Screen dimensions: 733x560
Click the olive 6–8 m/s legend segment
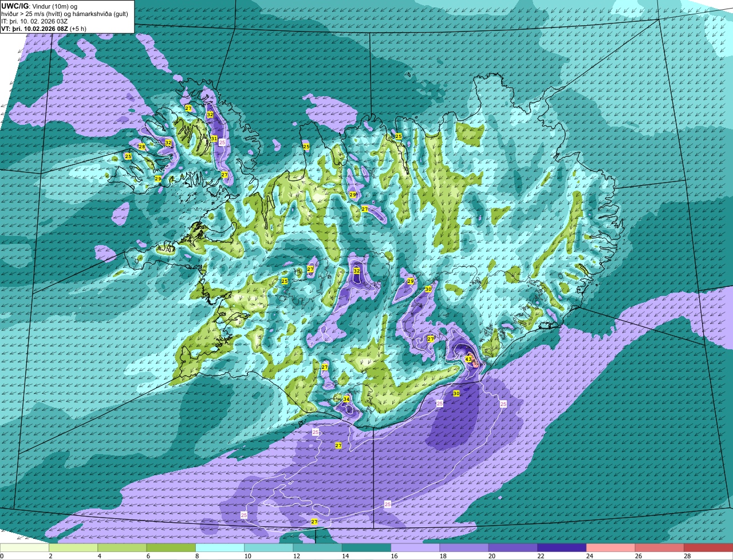tap(171, 548)
